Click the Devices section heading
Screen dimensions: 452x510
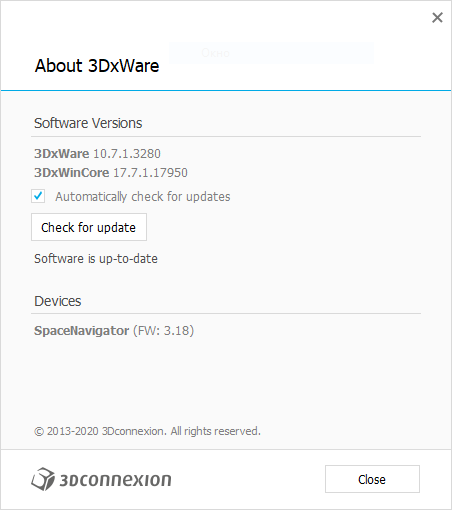click(58, 301)
